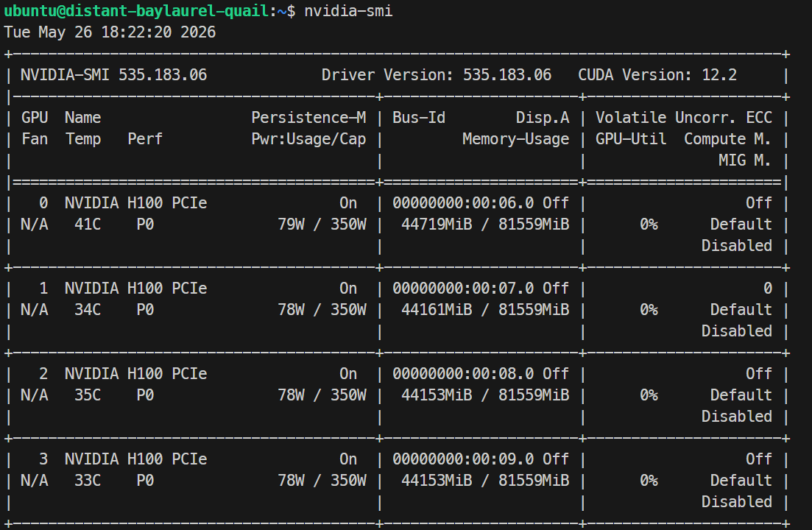Click GPU 3 MIG mode Disabled

coord(736,501)
